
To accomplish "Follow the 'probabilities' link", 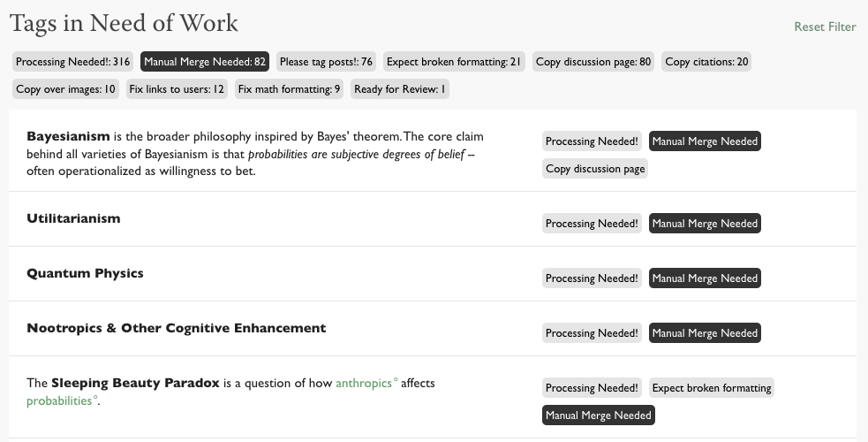I will 59,400.
